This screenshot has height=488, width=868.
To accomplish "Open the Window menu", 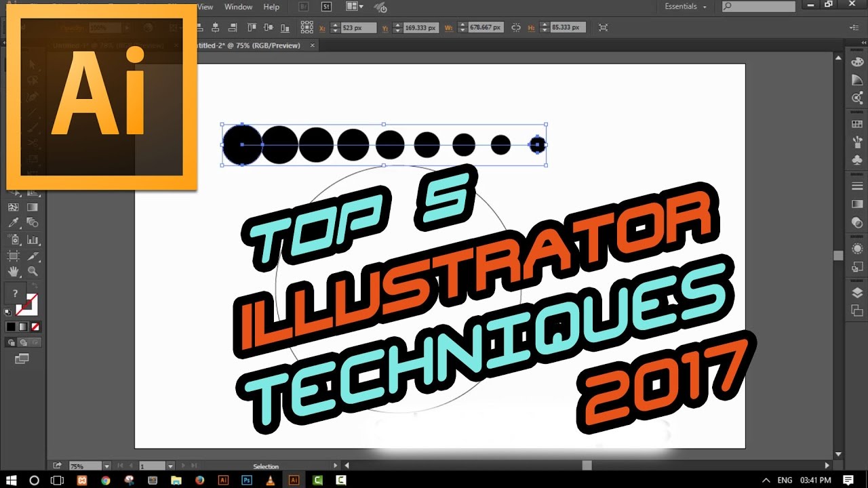I will pos(238,7).
